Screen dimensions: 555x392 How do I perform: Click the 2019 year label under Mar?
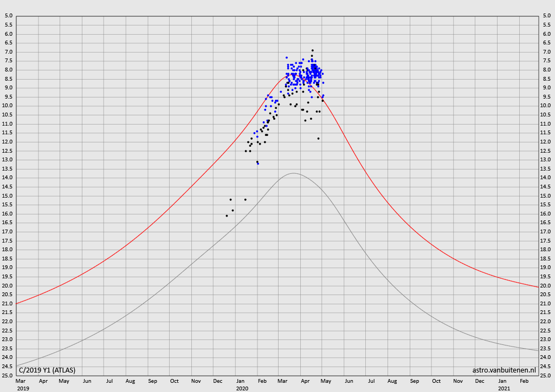[x=23, y=388]
